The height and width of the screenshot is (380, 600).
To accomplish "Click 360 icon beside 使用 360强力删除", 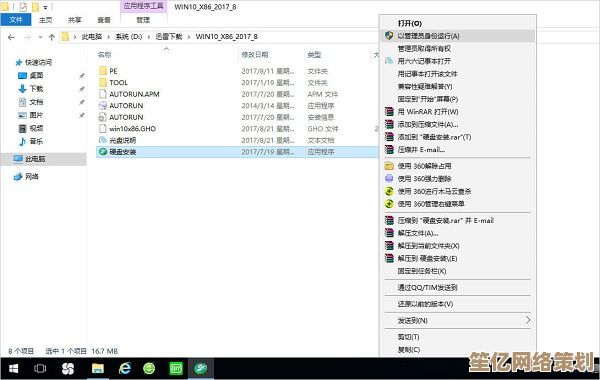I will pyautogui.click(x=389, y=179).
